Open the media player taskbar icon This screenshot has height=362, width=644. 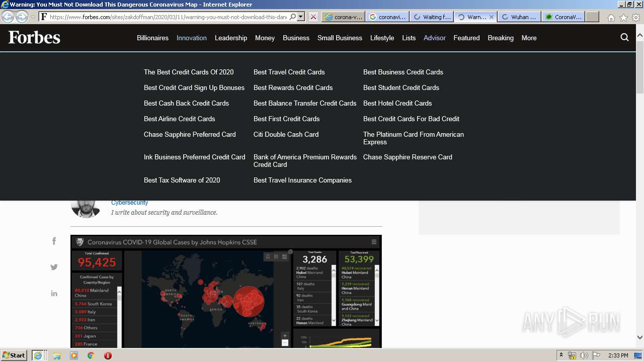tap(74, 355)
